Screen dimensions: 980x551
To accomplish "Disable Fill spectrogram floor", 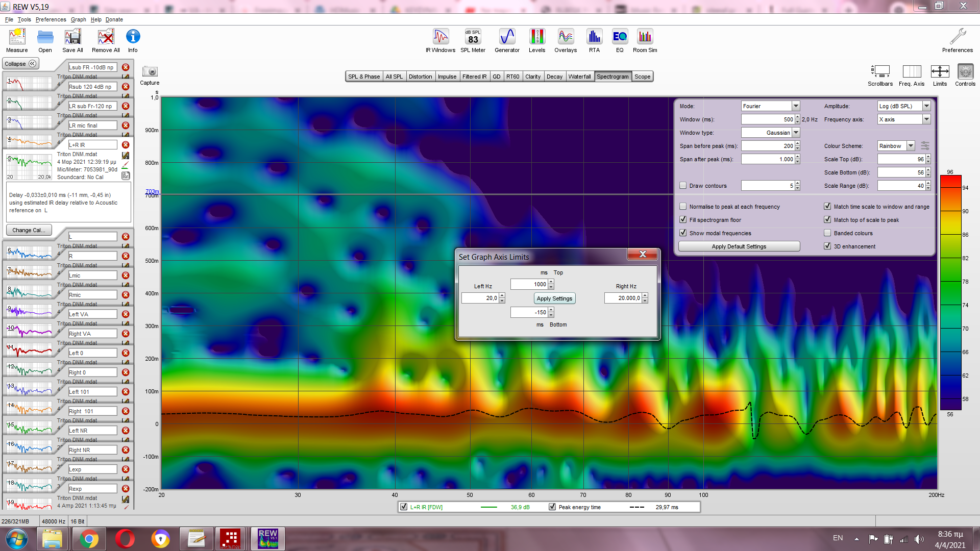I will coord(683,220).
